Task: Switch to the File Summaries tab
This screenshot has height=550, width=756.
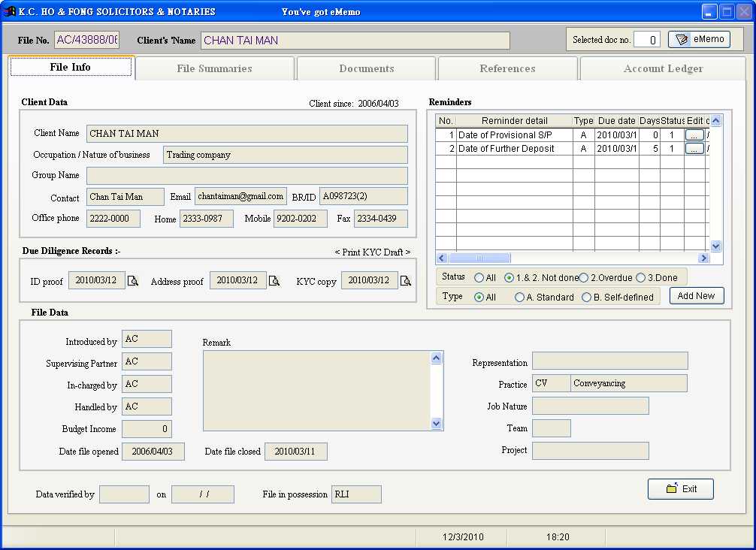Action: [x=214, y=68]
